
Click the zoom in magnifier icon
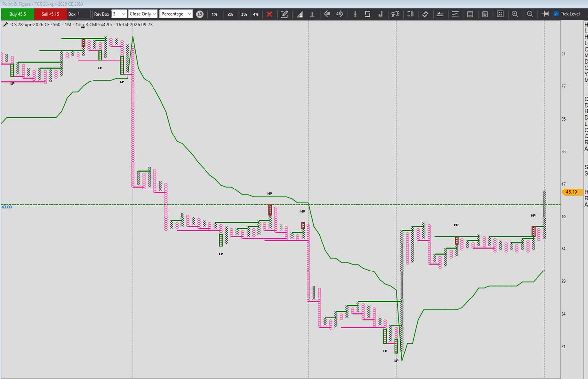(515, 14)
